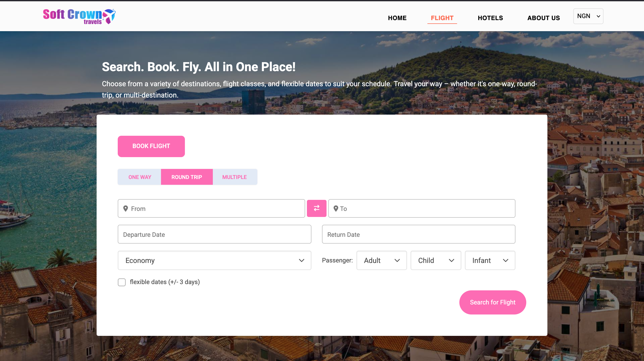Go to the HOTELS menu item

tap(490, 18)
